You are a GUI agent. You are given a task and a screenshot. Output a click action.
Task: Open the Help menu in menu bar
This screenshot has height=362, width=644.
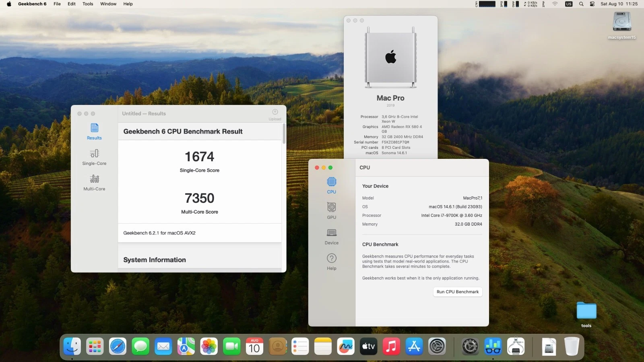(x=128, y=4)
